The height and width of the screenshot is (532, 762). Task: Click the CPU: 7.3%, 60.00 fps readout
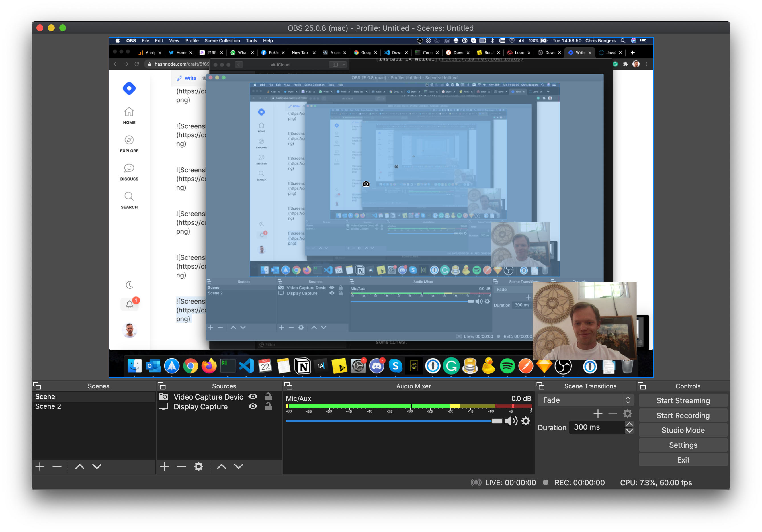tap(656, 482)
